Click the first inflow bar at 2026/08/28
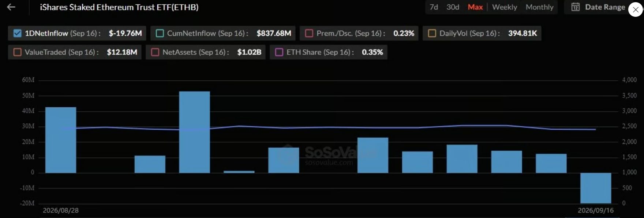Screen dimensions: 644x218 pos(61,140)
